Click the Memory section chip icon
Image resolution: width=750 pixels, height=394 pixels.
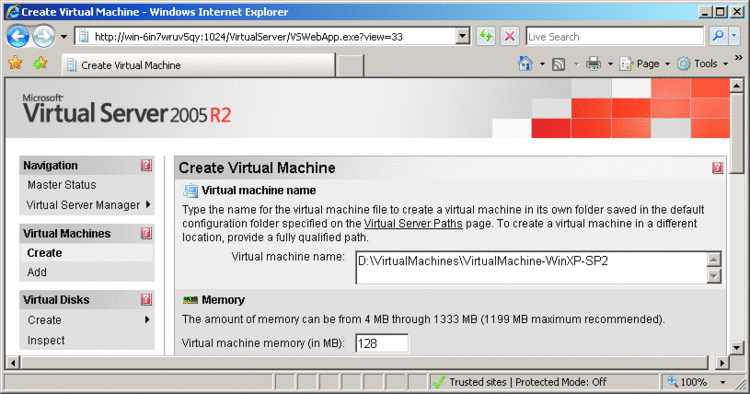(x=190, y=300)
